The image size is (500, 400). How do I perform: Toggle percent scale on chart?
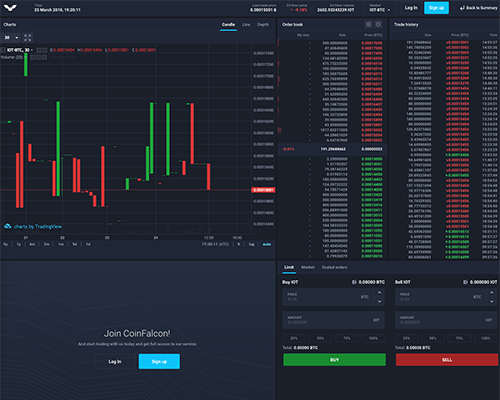click(x=239, y=244)
